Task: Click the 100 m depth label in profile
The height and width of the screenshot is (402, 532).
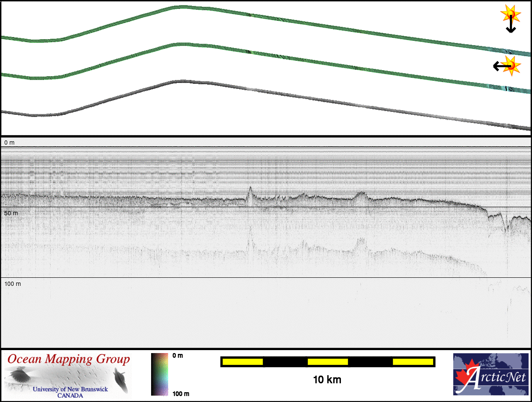Action: [13, 283]
